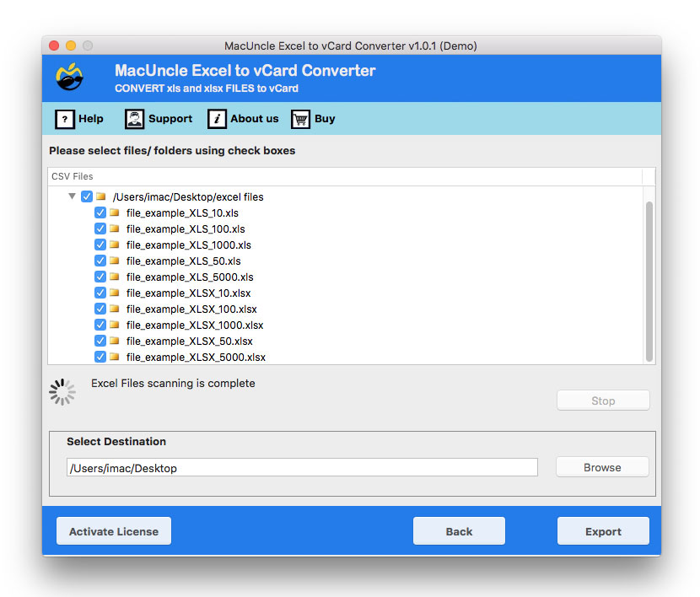Viewport: 700px width, 597px height.
Task: Click the Browse button for destination
Action: pyautogui.click(x=602, y=467)
